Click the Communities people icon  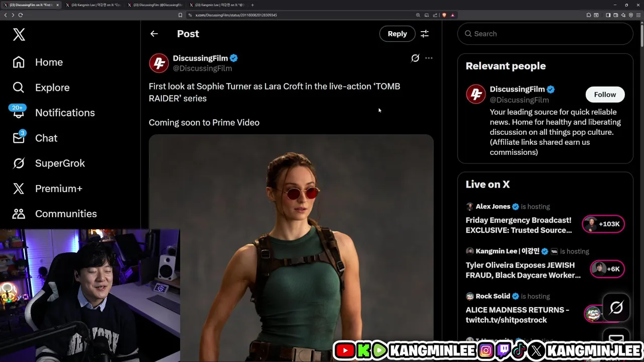click(19, 214)
